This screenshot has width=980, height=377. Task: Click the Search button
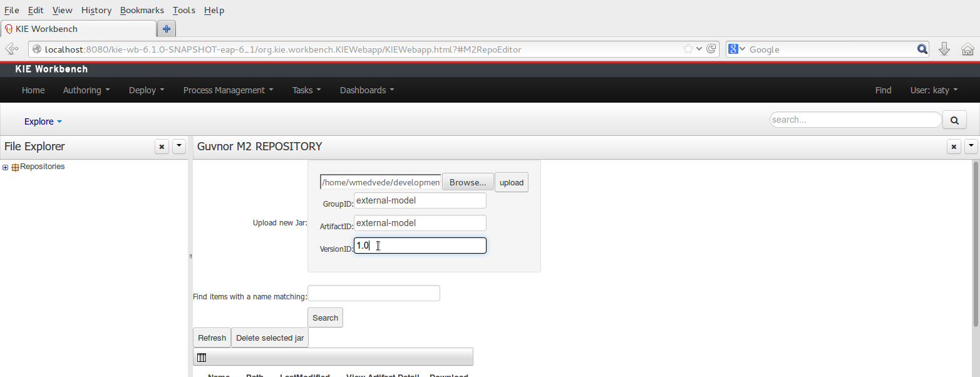(325, 318)
